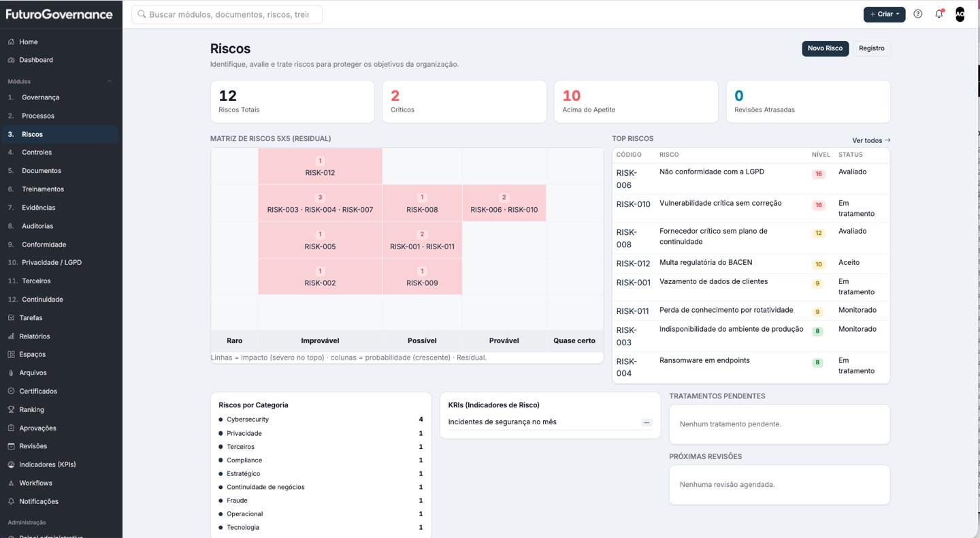Click the Espaços sidebar icon
This screenshot has height=538, width=980.
coord(11,355)
